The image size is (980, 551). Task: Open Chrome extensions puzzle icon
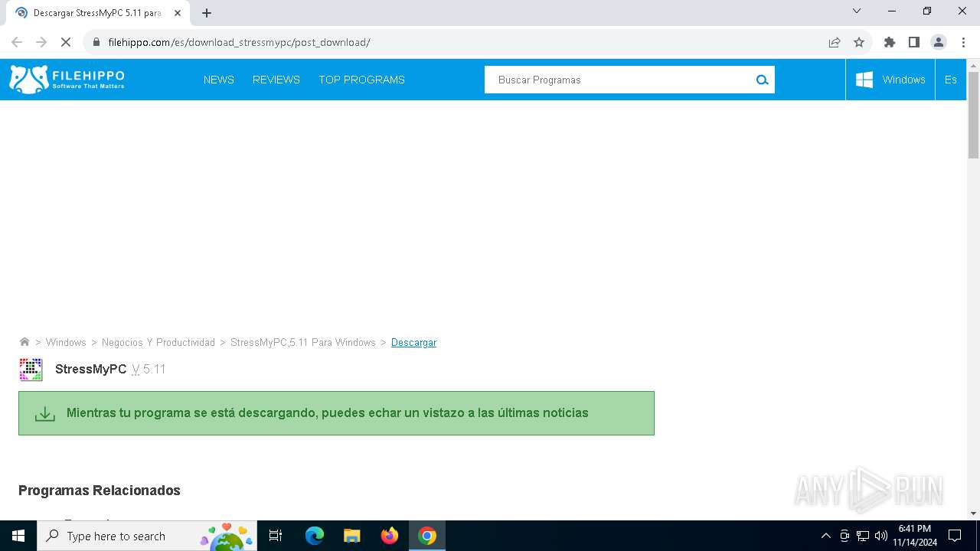(x=890, y=42)
